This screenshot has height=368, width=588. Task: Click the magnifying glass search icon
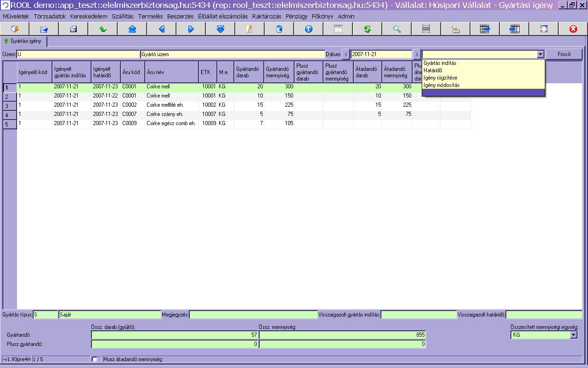point(396,29)
